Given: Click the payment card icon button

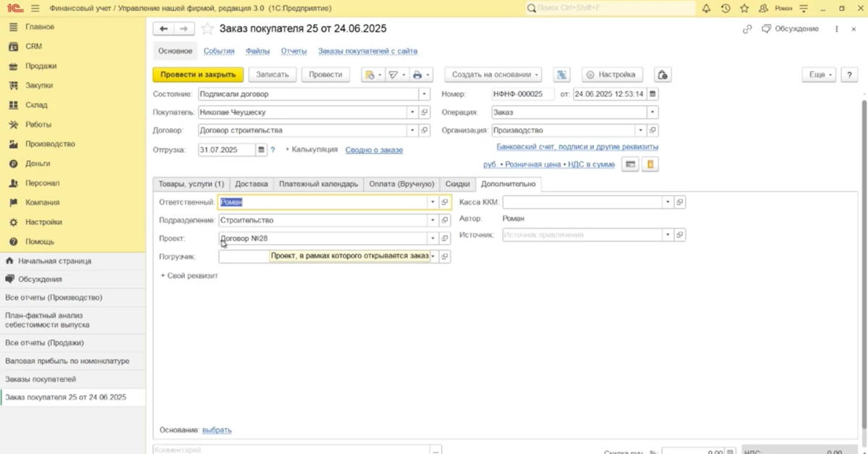Looking at the screenshot, I should (x=631, y=165).
